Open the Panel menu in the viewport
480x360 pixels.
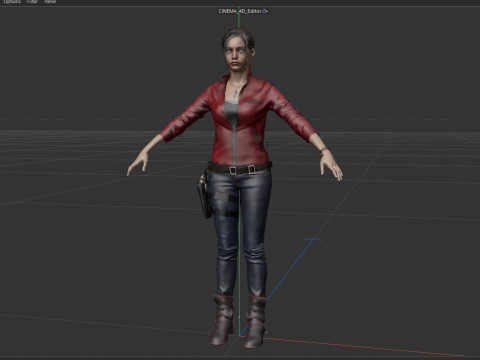tap(50, 2)
